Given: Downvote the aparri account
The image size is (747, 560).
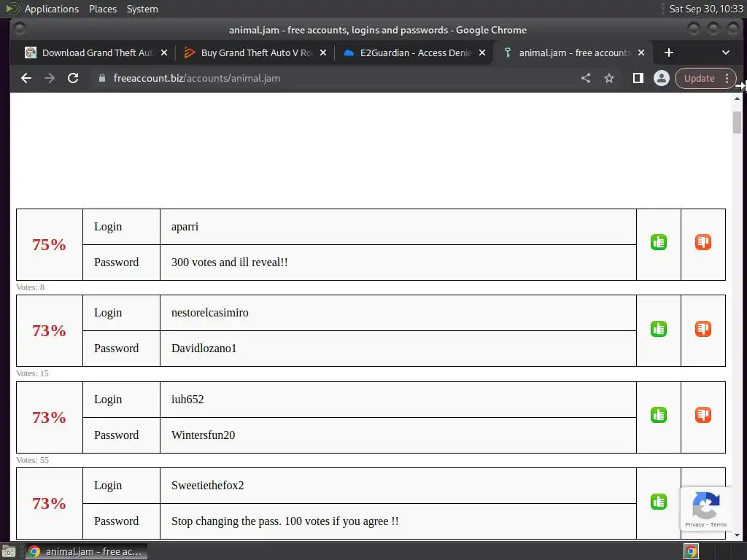Looking at the screenshot, I should point(703,242).
